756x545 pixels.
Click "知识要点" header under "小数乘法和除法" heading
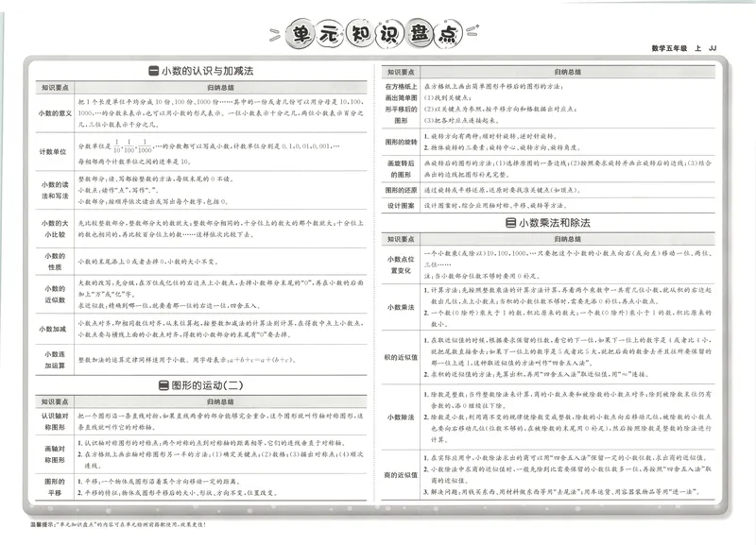401,239
